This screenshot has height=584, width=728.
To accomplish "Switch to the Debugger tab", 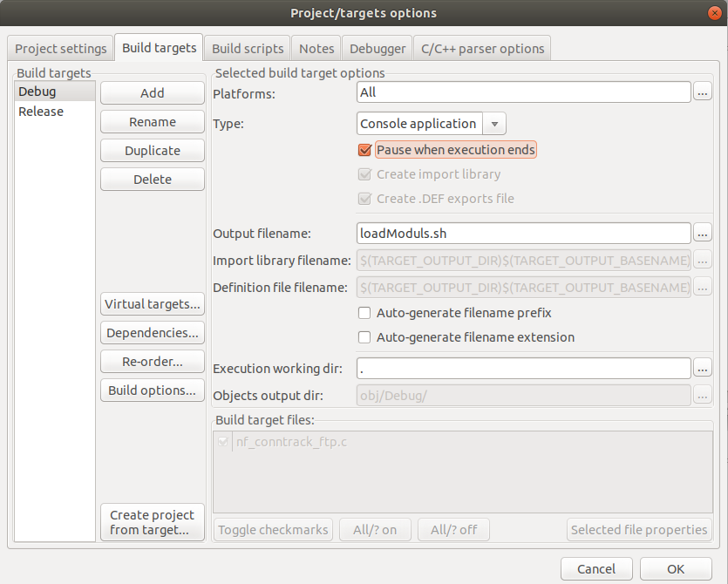I will (x=377, y=48).
